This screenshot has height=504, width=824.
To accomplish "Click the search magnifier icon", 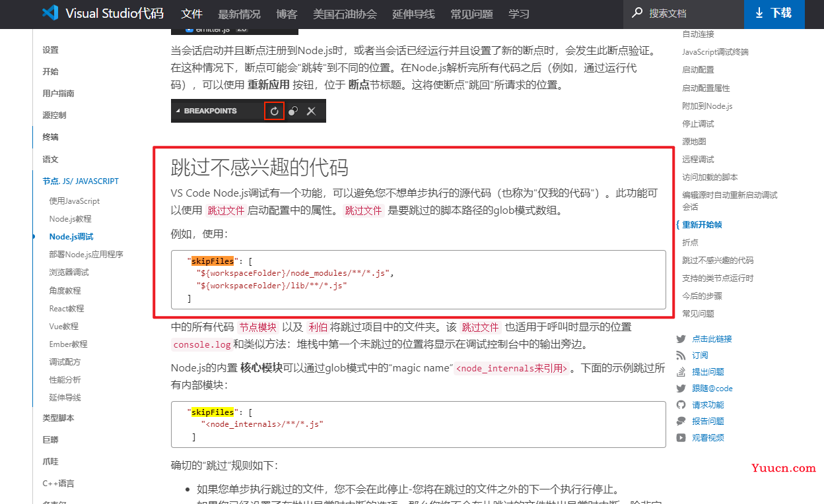I will (637, 13).
